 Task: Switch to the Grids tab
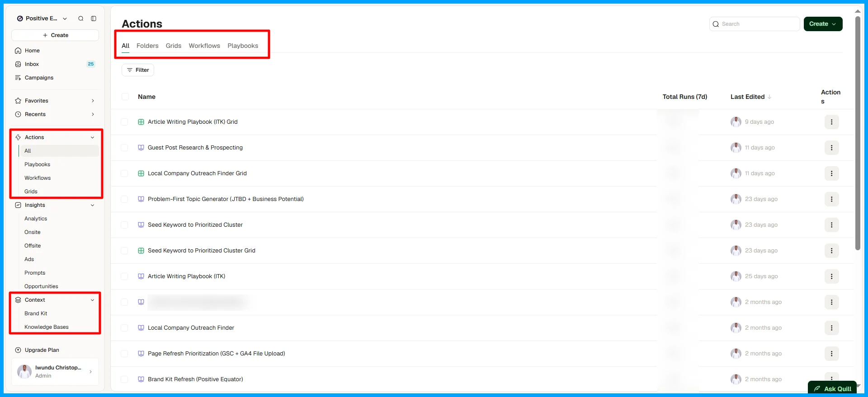point(174,46)
